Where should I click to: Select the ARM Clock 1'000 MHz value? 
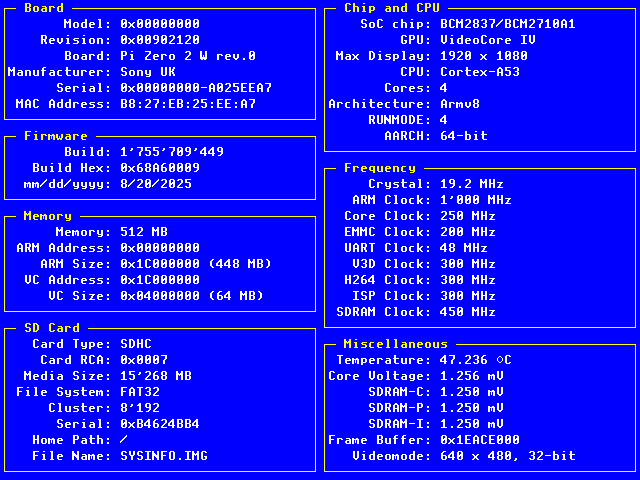click(x=476, y=200)
